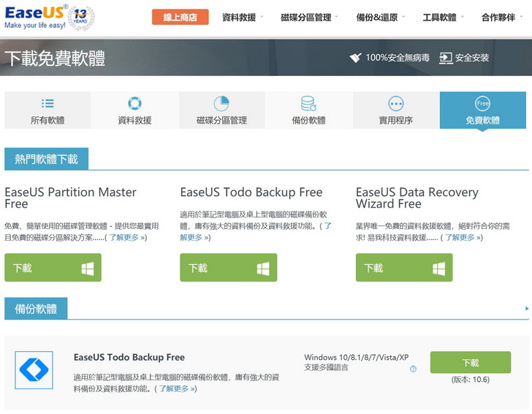Click the Todo Backup product thumbnail
The image size is (532, 414).
[34, 370]
